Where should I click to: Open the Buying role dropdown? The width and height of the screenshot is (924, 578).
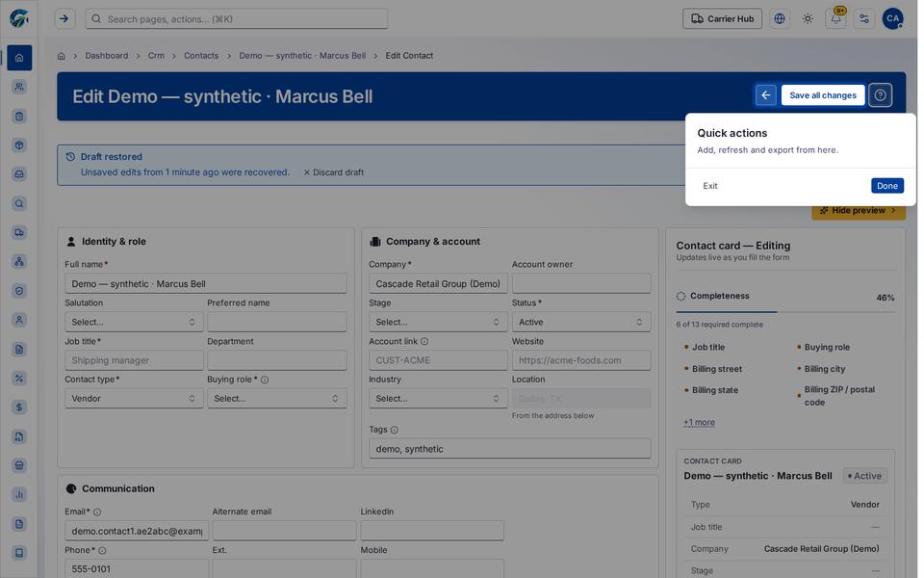(277, 399)
